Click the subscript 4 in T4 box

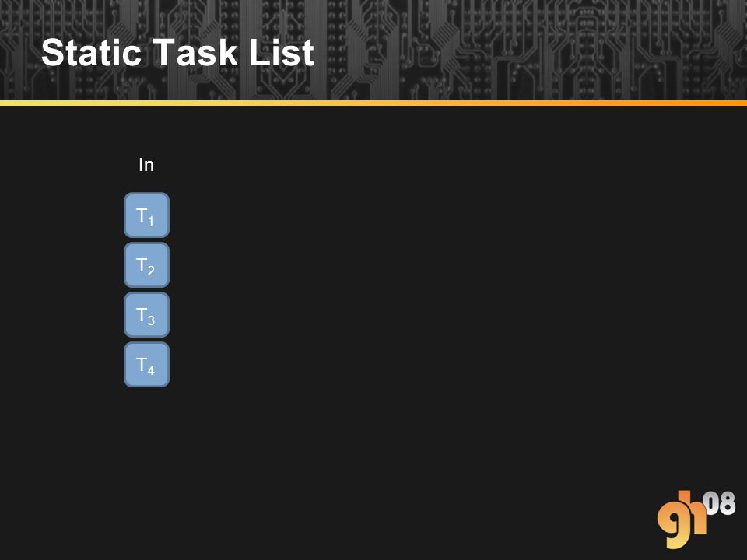[x=151, y=370]
